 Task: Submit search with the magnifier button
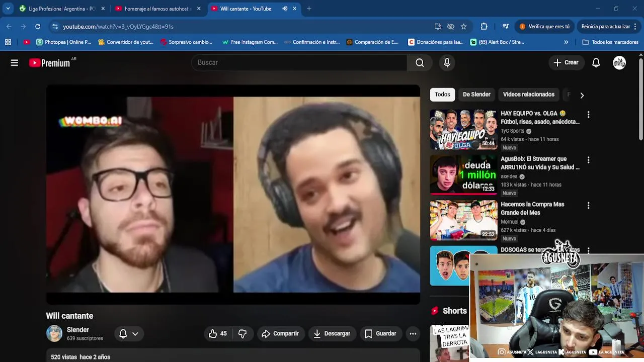420,63
